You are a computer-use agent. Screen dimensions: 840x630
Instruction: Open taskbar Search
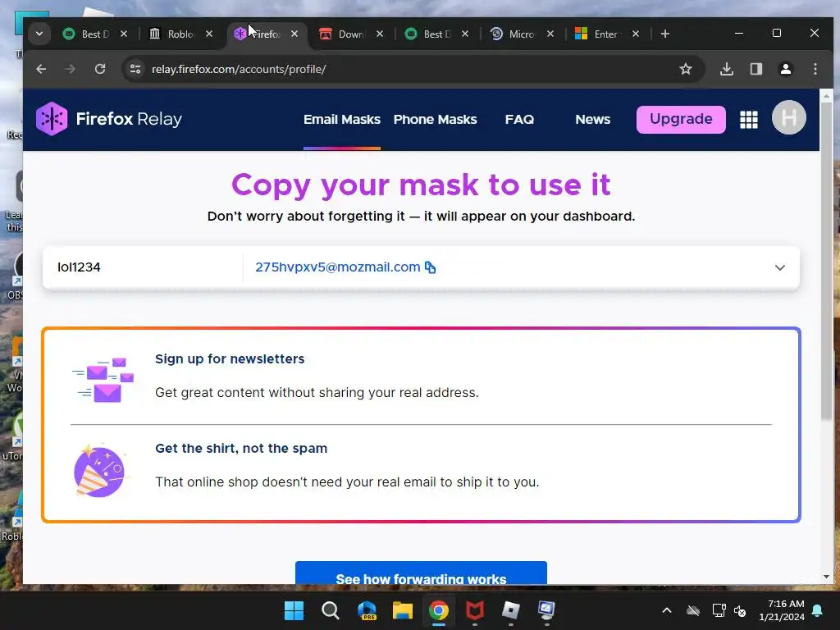coord(330,610)
